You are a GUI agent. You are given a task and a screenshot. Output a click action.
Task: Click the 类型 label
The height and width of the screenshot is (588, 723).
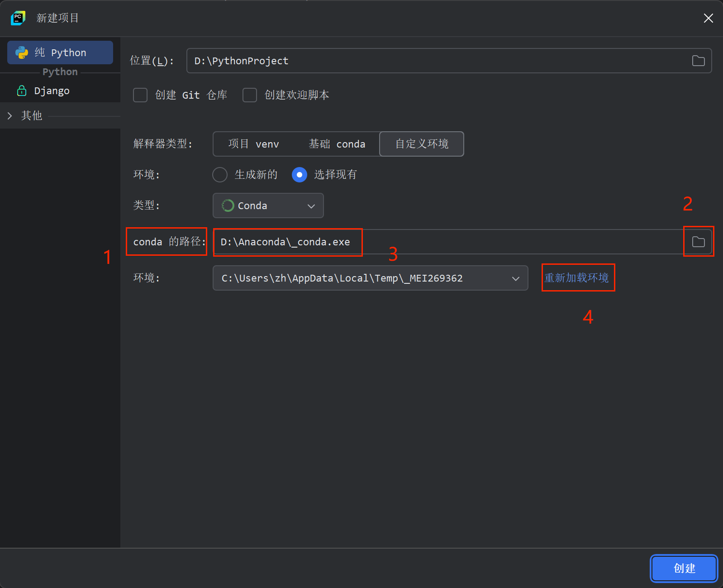[147, 206]
